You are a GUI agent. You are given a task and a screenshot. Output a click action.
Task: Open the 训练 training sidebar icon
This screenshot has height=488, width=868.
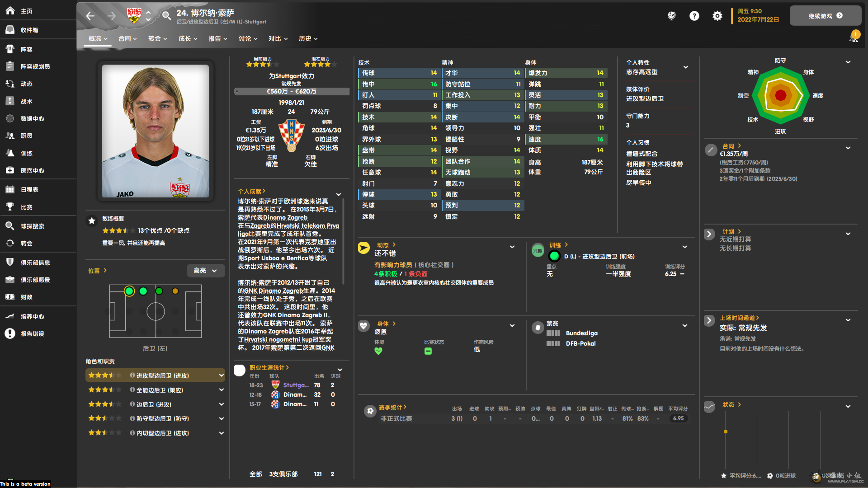coord(10,153)
